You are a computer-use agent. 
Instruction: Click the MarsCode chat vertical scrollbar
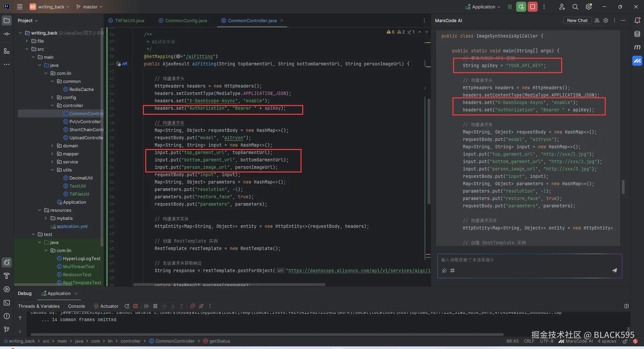point(623,187)
